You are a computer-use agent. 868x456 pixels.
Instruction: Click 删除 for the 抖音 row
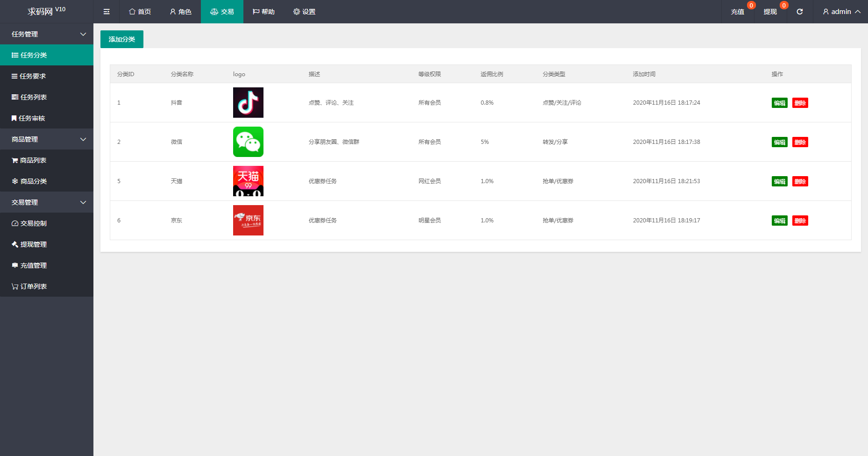(x=800, y=103)
